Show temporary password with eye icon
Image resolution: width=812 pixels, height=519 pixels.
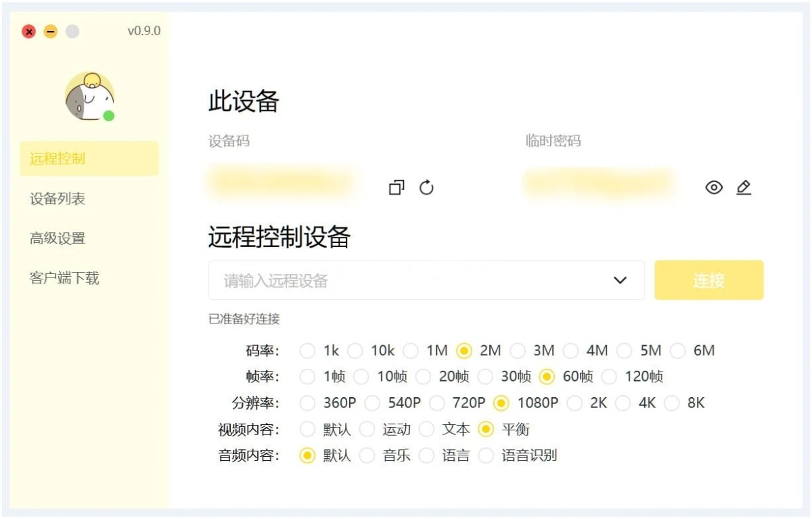[x=714, y=187]
